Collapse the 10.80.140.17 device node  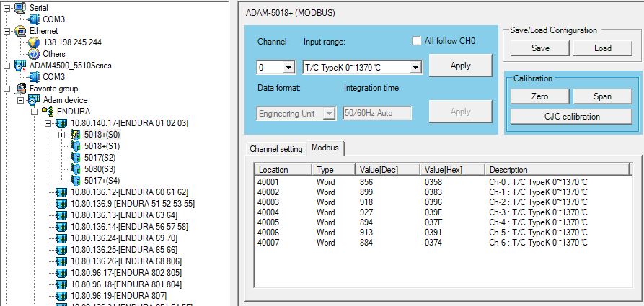48,123
